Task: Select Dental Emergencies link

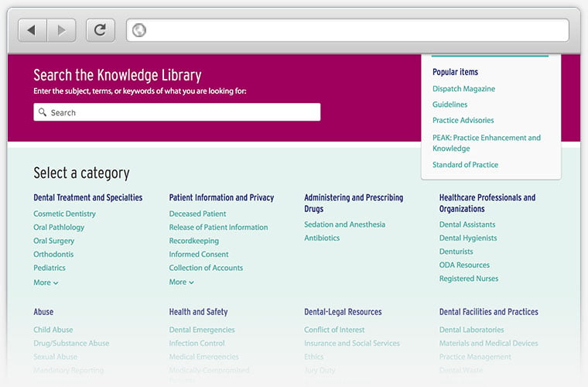Action: (x=202, y=330)
